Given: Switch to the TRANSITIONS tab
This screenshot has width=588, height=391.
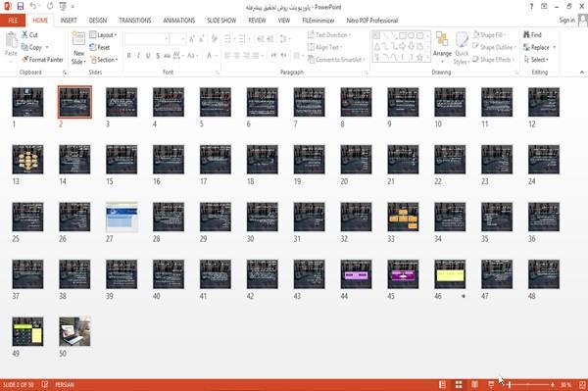Looking at the screenshot, I should 135,21.
